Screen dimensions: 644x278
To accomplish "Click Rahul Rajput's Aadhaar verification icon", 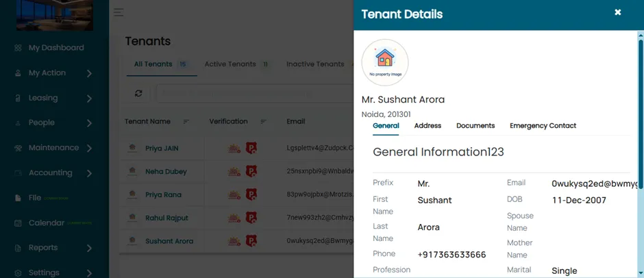I will (x=234, y=218).
